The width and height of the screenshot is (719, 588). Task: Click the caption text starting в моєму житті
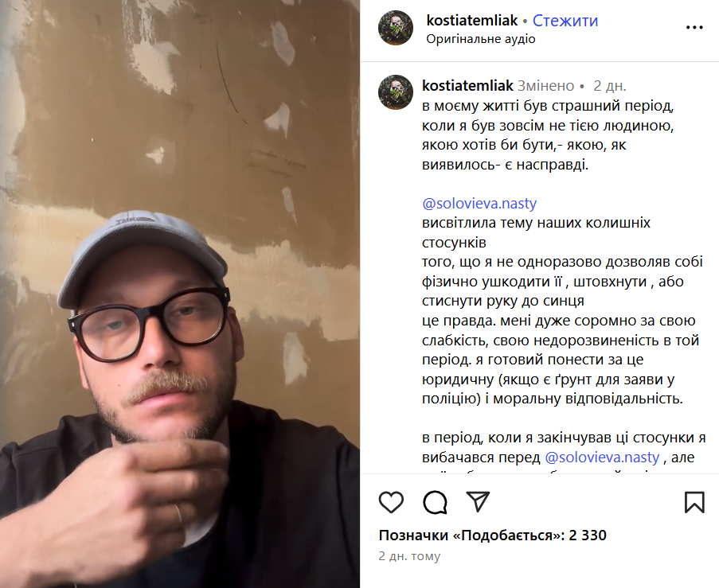click(548, 135)
